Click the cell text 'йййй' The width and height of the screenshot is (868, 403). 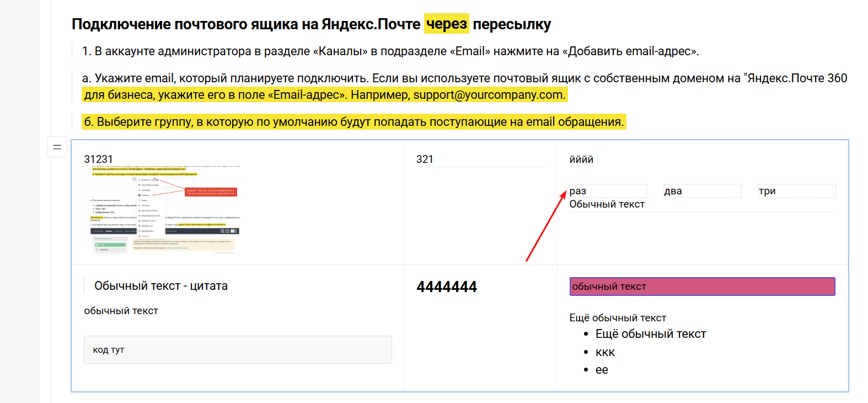coord(581,160)
